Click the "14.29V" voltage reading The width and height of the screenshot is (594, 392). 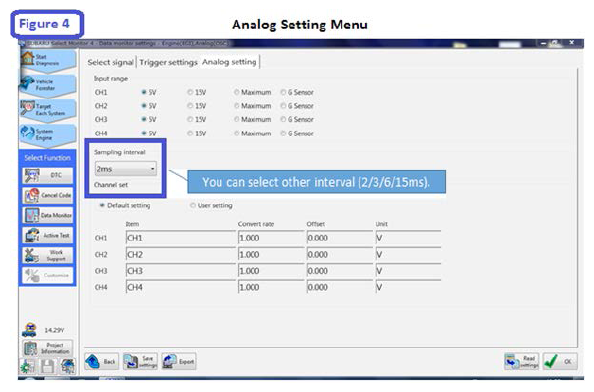(x=54, y=330)
